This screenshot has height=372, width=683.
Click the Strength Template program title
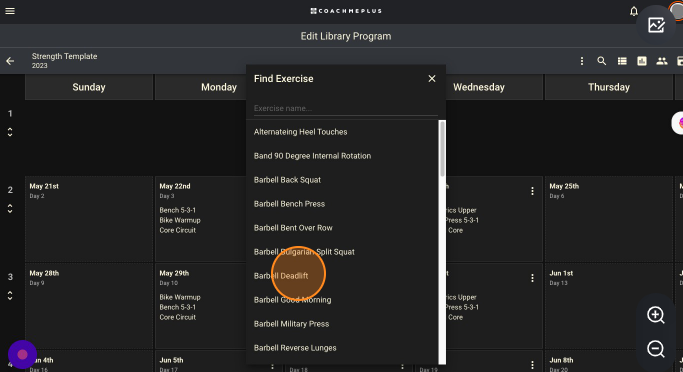pos(64,56)
